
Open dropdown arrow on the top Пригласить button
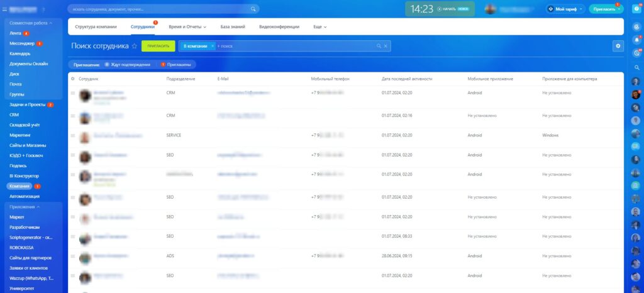tap(618, 9)
